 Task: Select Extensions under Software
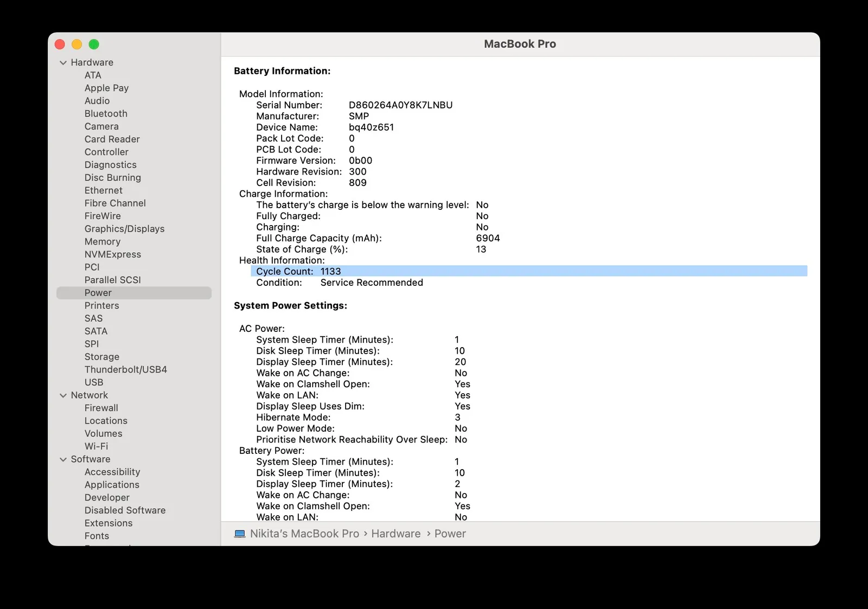[x=108, y=524]
